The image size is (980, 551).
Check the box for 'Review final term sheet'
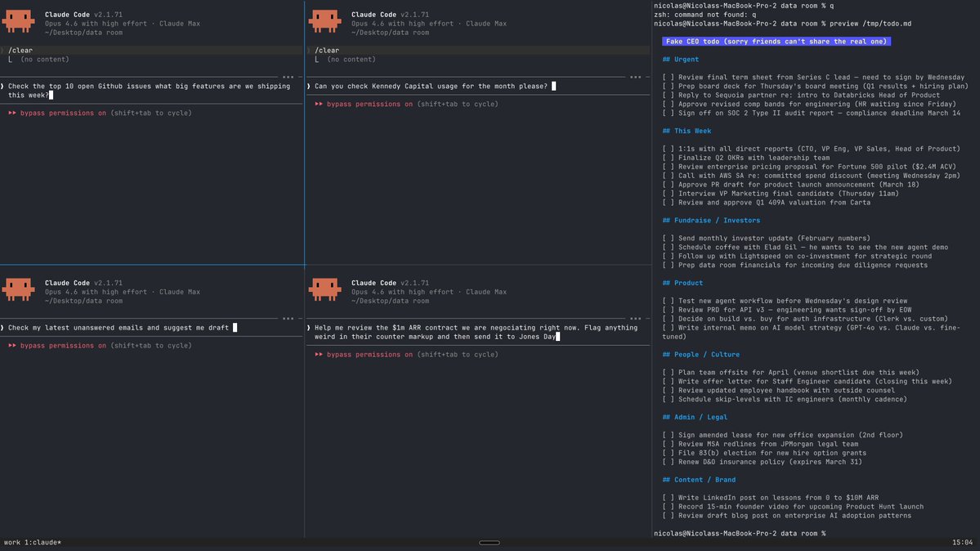[668, 78]
